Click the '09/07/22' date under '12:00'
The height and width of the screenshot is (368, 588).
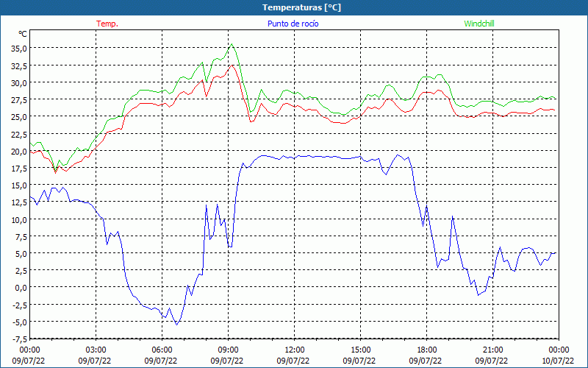[x=293, y=361]
